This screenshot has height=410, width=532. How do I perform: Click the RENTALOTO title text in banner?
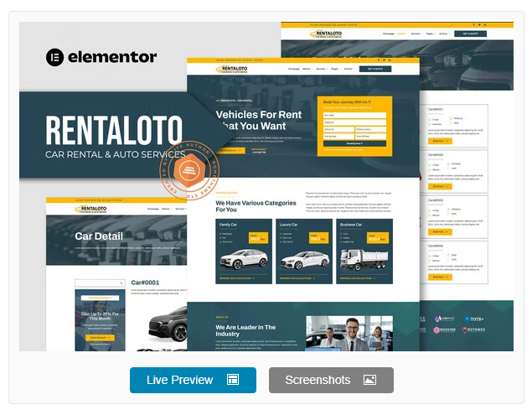pos(114,130)
